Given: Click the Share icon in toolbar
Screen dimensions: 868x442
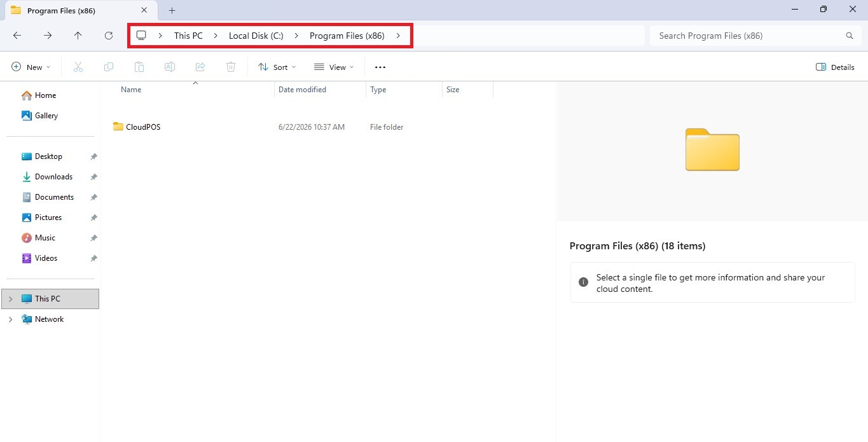Looking at the screenshot, I should point(200,67).
